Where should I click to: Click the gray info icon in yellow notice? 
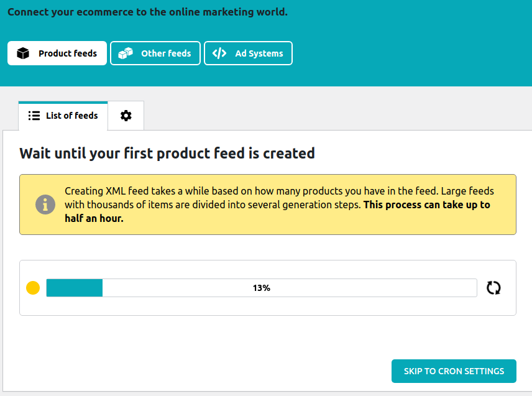(45, 205)
